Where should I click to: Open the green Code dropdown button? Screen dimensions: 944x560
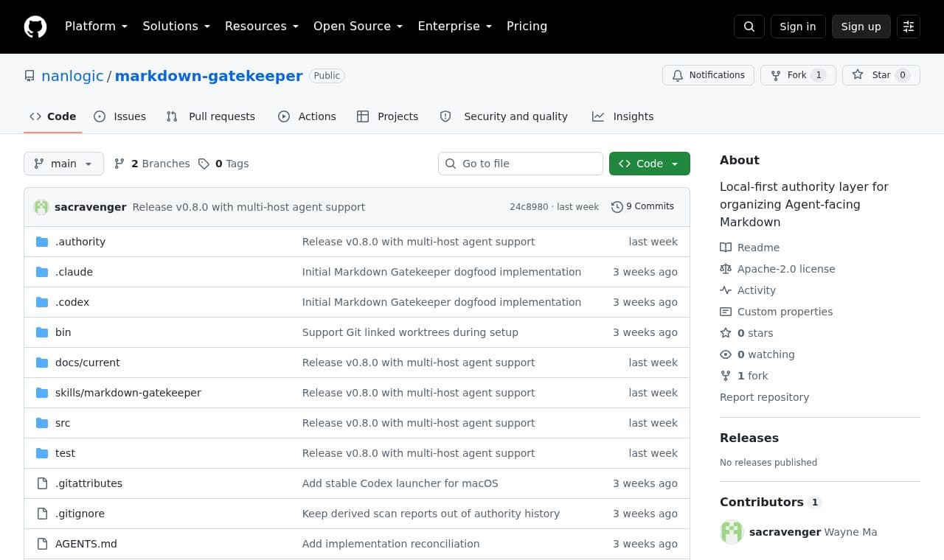[650, 164]
